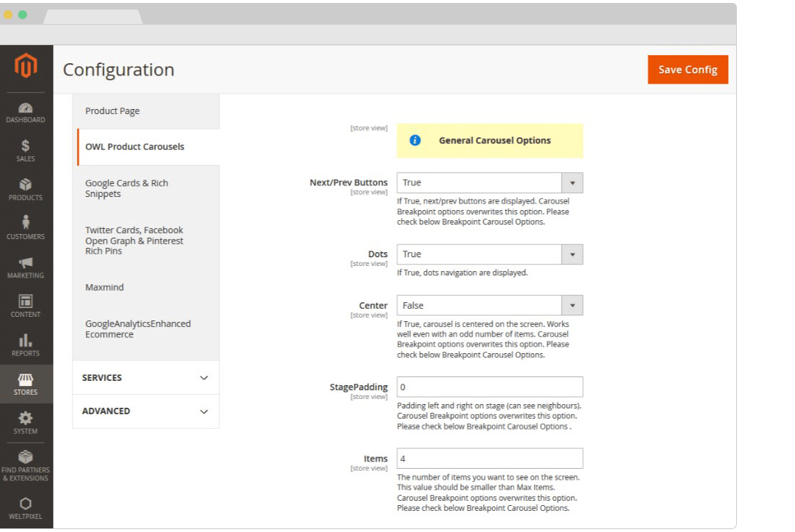Open the Center dropdown
Image resolution: width=795 pixels, height=532 pixels.
coord(489,306)
